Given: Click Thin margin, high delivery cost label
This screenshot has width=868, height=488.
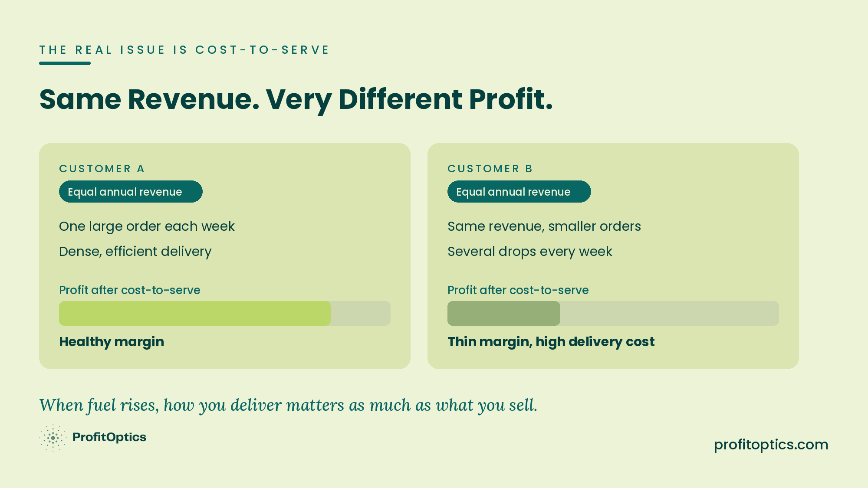Looking at the screenshot, I should (551, 342).
